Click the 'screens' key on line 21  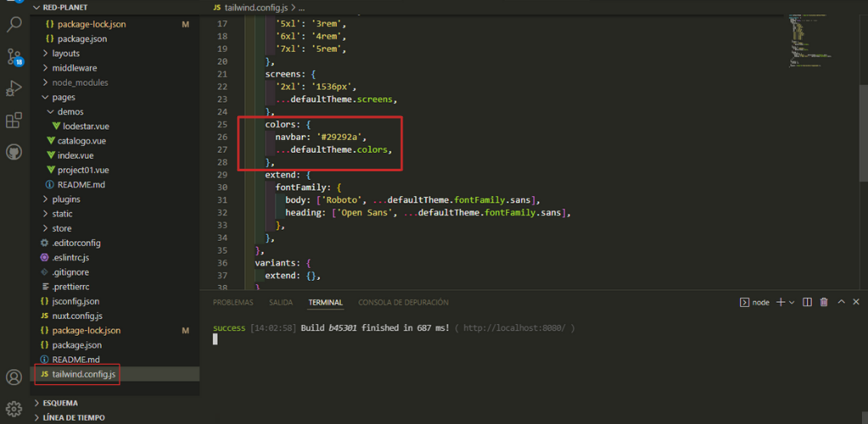point(282,74)
